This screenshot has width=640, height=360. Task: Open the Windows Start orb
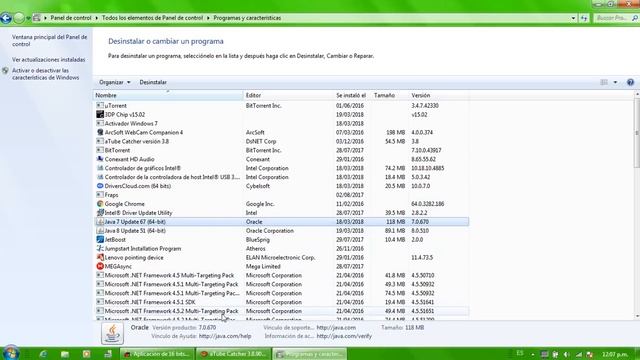tap(11, 353)
